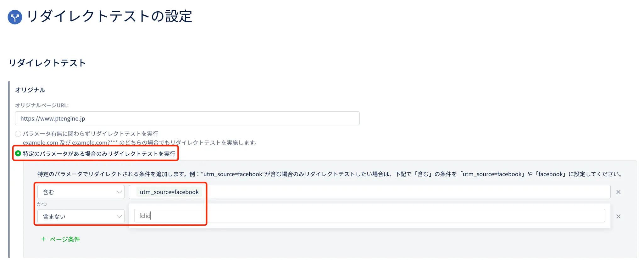This screenshot has height=260, width=644.
Task: Click the redirect test icon beside the page title
Action: 15,17
